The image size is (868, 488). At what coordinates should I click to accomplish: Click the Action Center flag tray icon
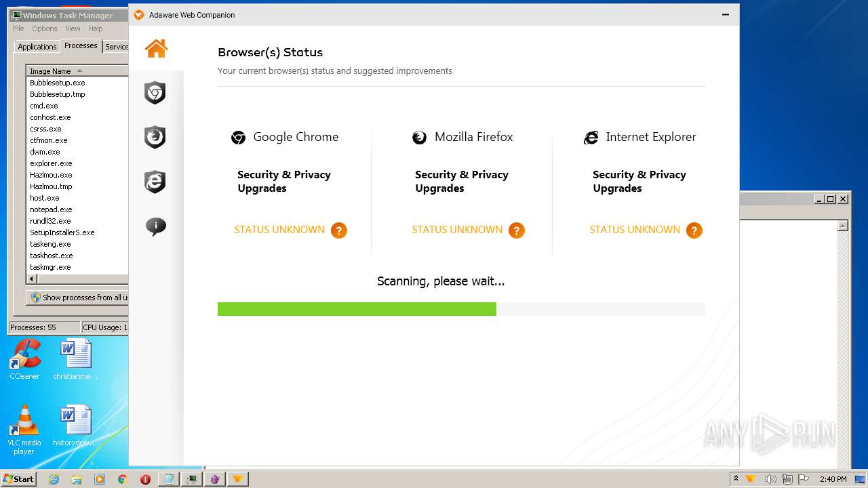(804, 479)
